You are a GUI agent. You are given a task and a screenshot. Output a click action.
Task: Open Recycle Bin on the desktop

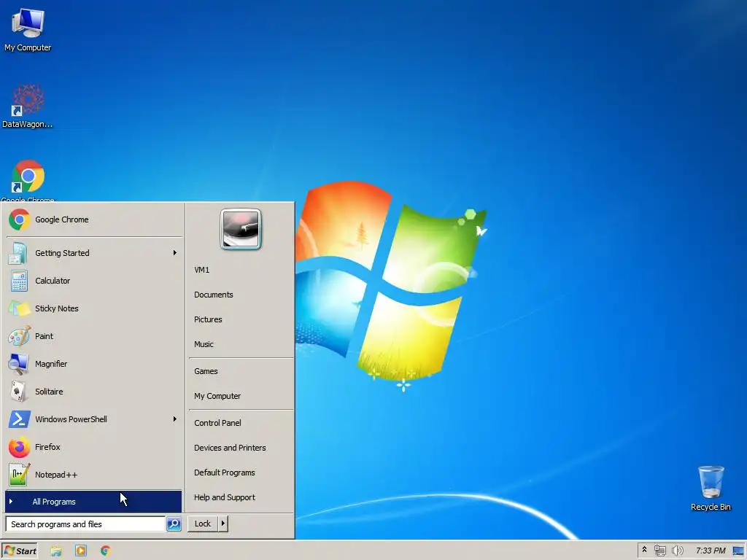[711, 488]
